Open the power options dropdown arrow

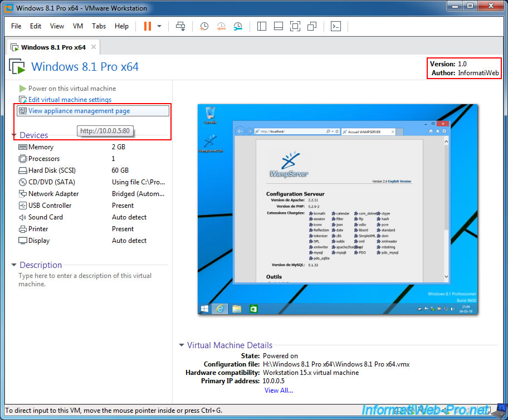pos(159,26)
